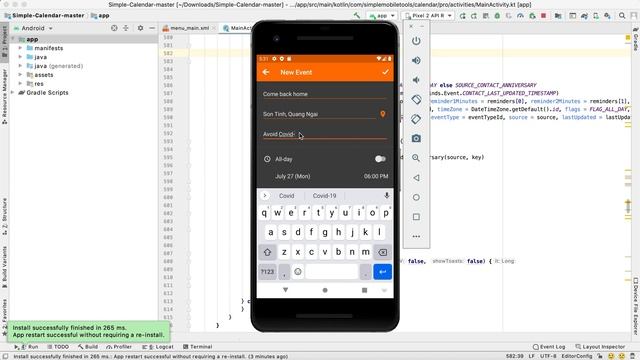Expand the res folder
Viewport: 640px width, 360px height.
20,84
